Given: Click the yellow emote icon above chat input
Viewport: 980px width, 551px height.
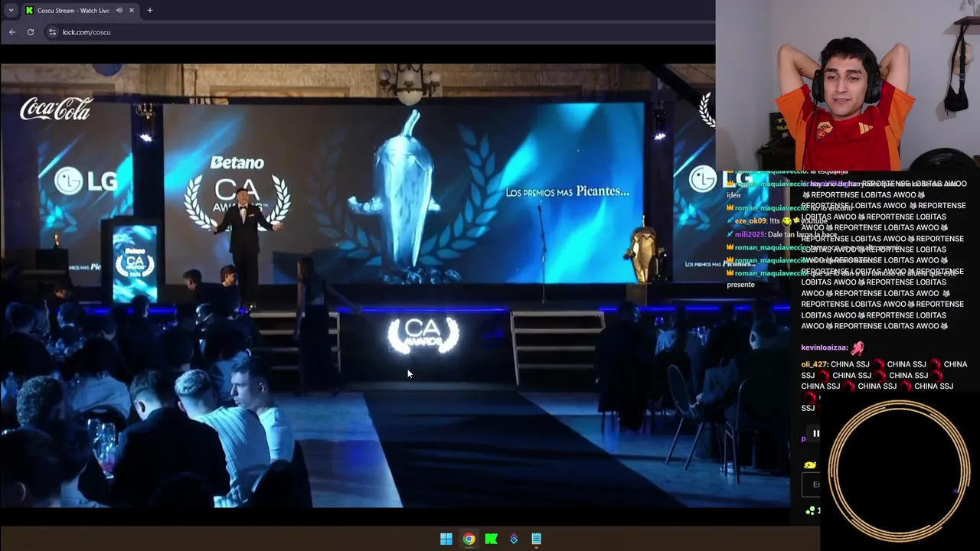Looking at the screenshot, I should tap(810, 465).
